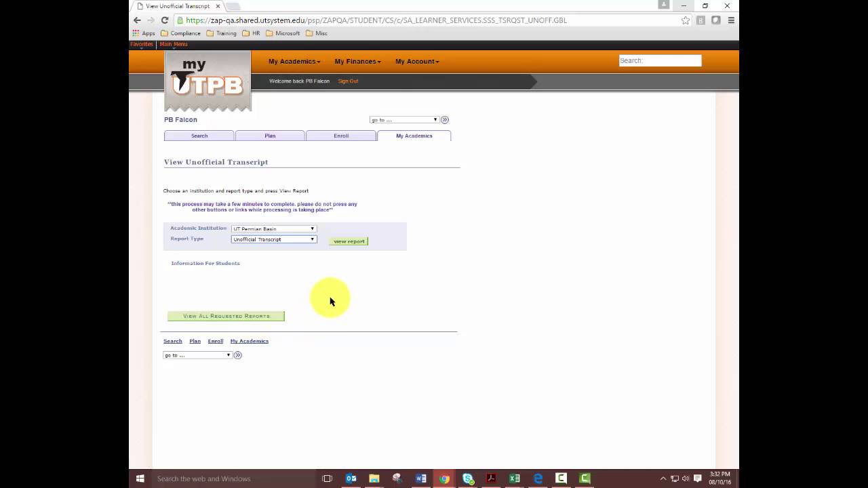
Task: Open Excel from the taskbar
Action: 515,479
